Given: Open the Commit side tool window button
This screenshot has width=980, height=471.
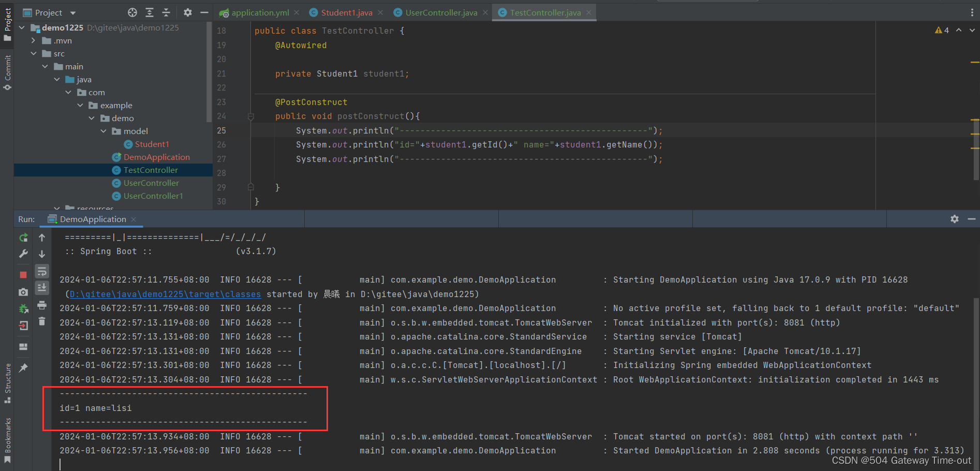Looking at the screenshot, I should [x=7, y=72].
